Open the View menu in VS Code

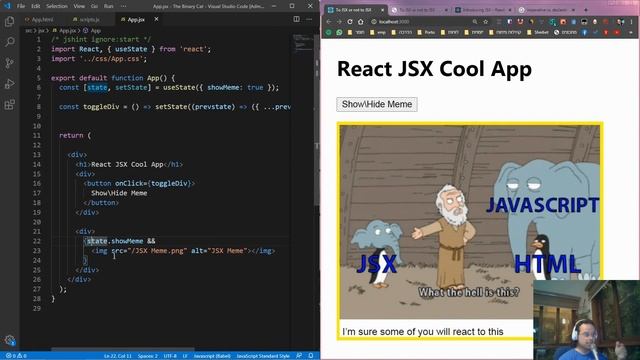click(79, 6)
